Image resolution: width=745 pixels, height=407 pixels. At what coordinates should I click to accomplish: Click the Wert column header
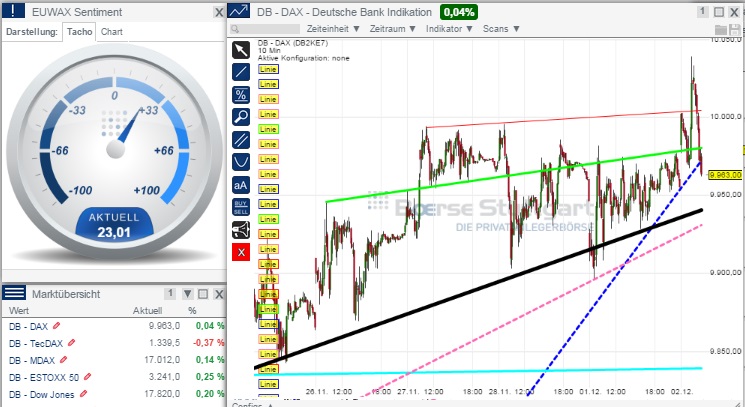click(x=19, y=311)
